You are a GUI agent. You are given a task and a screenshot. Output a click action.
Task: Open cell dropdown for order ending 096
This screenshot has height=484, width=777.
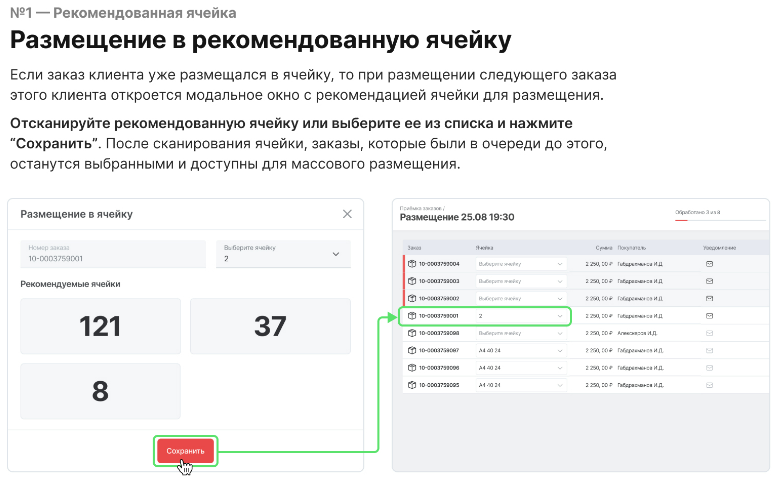521,368
